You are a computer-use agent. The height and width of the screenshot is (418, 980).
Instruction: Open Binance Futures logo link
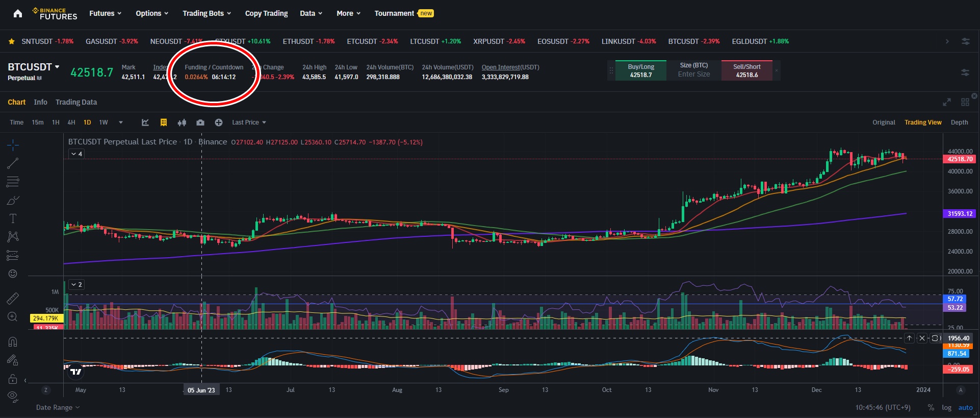pyautogui.click(x=55, y=14)
